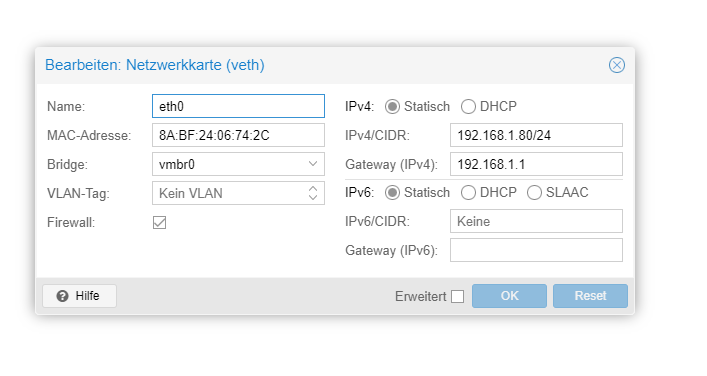
Task: Click the empty Gateway (IPv6) field
Action: pyautogui.click(x=536, y=250)
